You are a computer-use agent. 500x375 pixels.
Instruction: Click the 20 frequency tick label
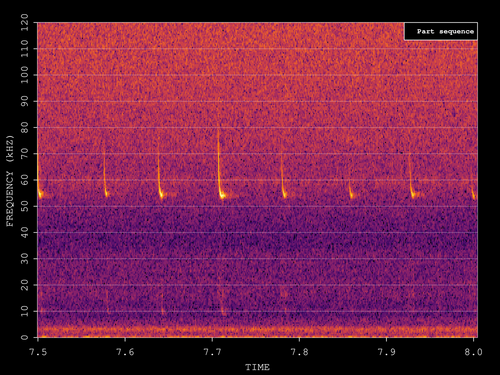[25, 285]
